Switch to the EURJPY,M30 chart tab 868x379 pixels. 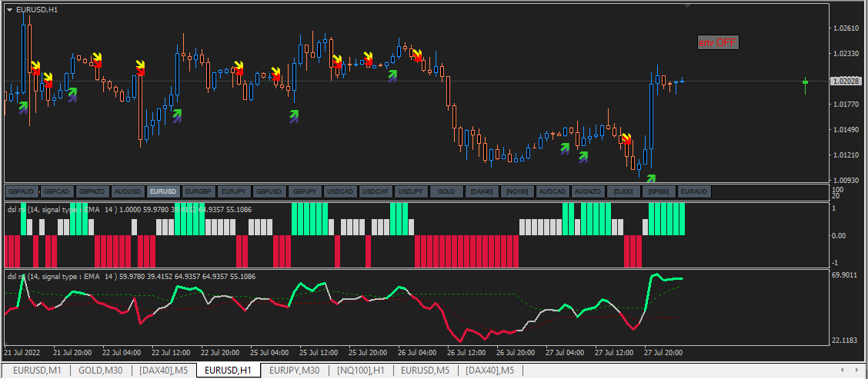(295, 370)
